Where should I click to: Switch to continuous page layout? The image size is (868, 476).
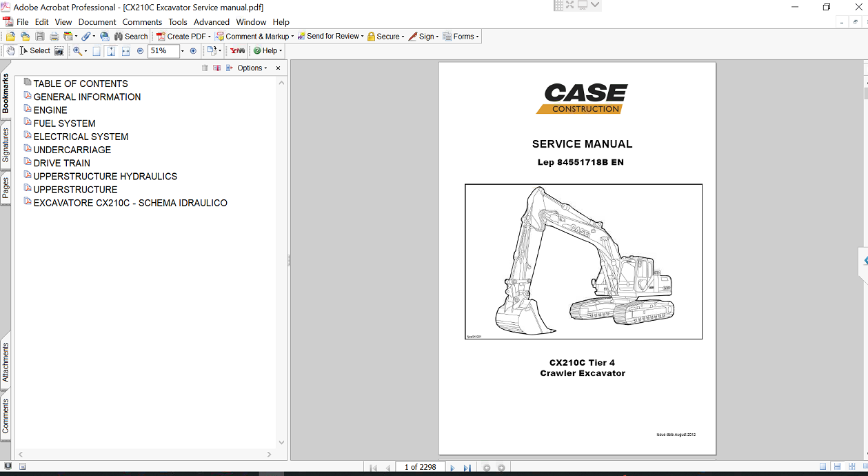[x=836, y=467]
